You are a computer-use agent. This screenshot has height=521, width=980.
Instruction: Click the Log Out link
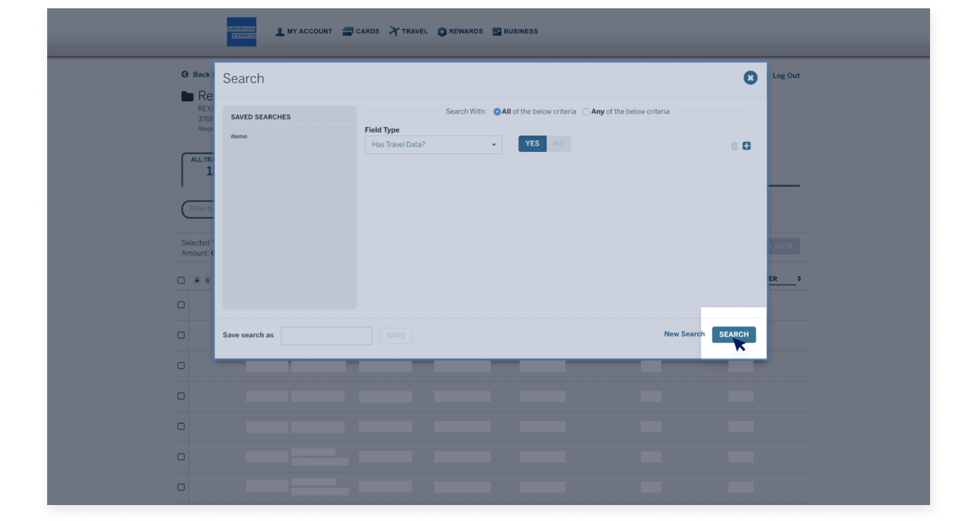point(786,75)
